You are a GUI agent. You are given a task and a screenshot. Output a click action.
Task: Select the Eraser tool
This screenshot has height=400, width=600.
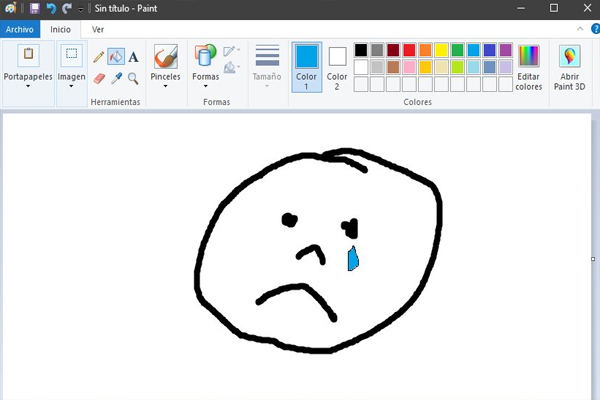coord(99,77)
